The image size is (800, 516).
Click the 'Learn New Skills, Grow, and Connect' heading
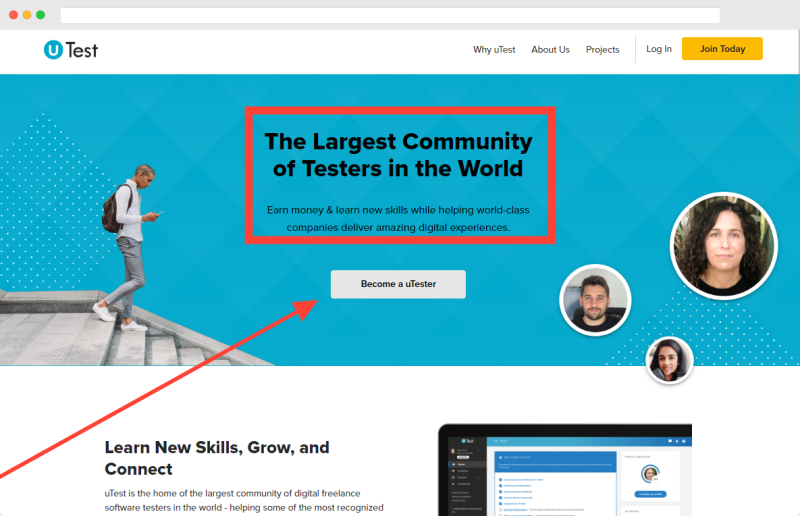tap(217, 458)
